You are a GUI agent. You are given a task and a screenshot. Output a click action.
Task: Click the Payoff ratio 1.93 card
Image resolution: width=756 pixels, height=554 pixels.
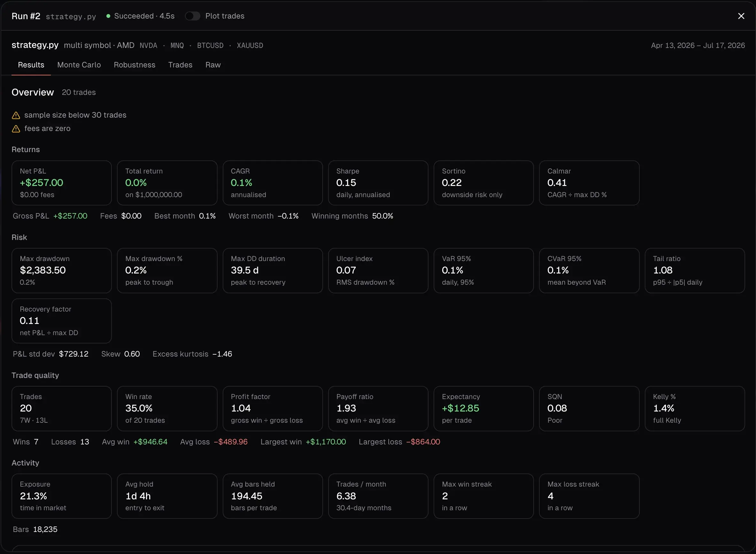(378, 408)
